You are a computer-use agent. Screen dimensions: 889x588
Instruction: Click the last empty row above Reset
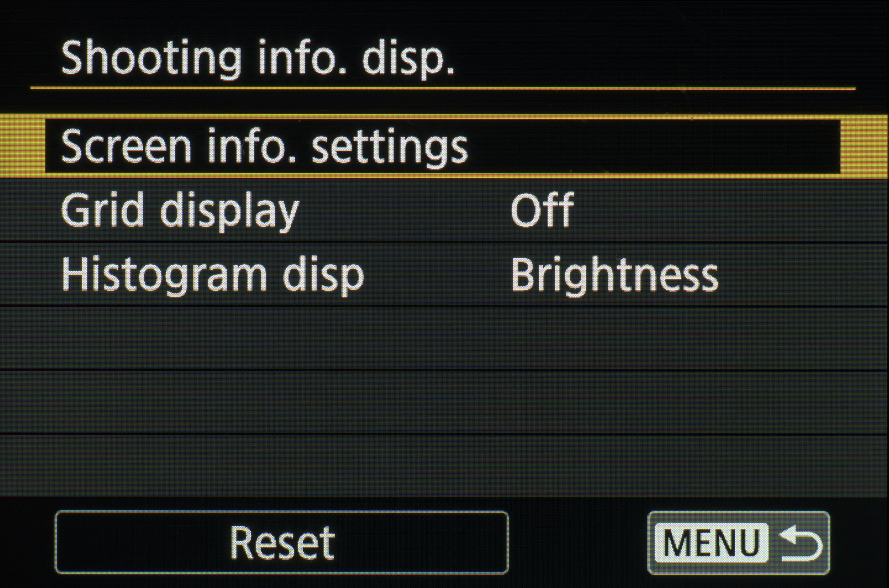pos(444,465)
